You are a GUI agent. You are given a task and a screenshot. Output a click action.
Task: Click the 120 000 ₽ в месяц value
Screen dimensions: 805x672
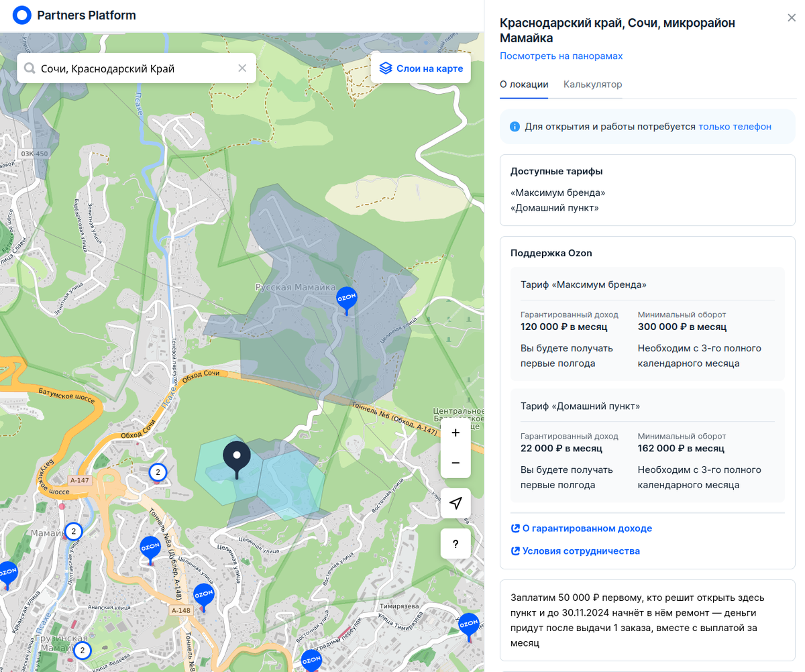(563, 327)
